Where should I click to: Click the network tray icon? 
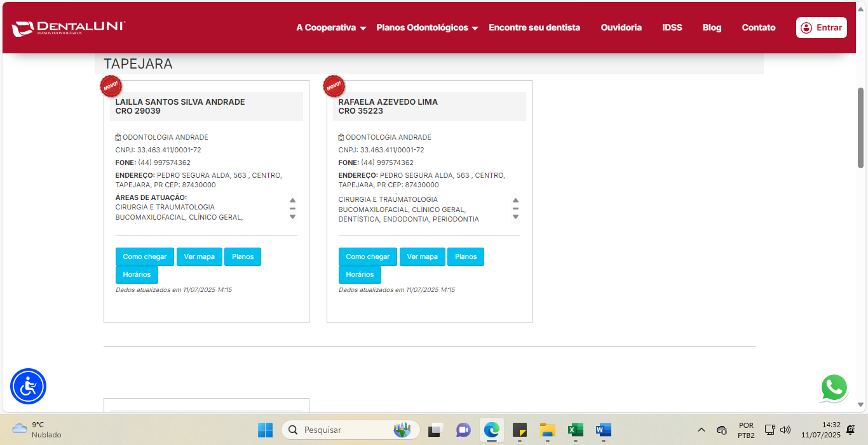coord(770,430)
